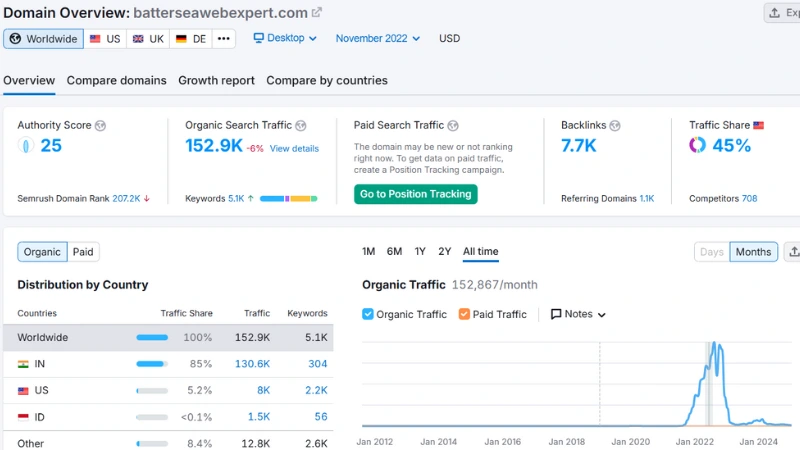Open Compare by countries tab
This screenshot has width=800, height=450.
coord(327,81)
